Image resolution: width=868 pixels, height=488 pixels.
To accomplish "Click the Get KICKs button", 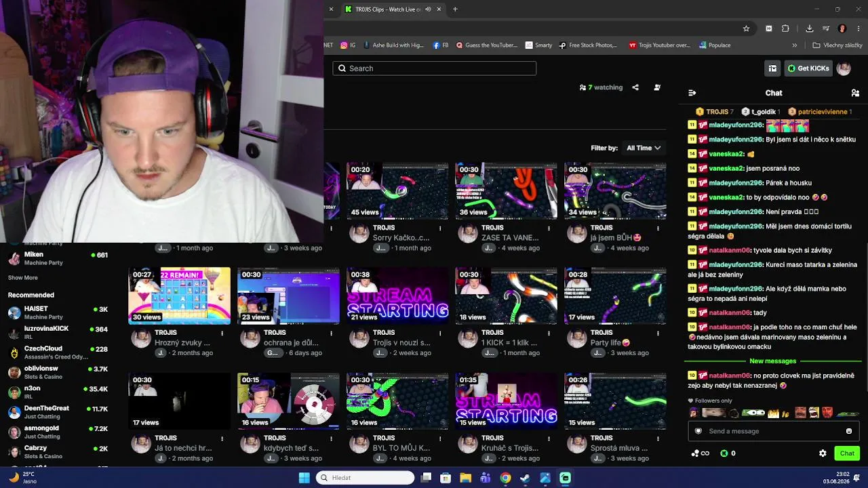I will [808, 68].
